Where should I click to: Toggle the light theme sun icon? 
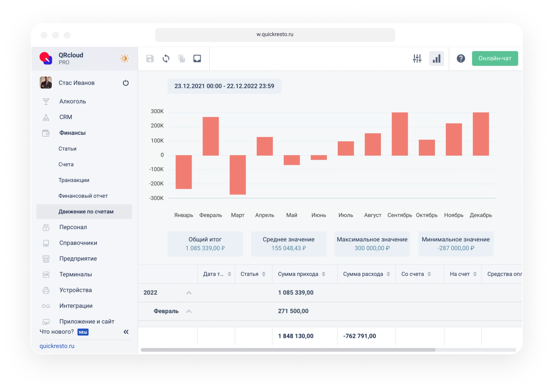pyautogui.click(x=125, y=58)
